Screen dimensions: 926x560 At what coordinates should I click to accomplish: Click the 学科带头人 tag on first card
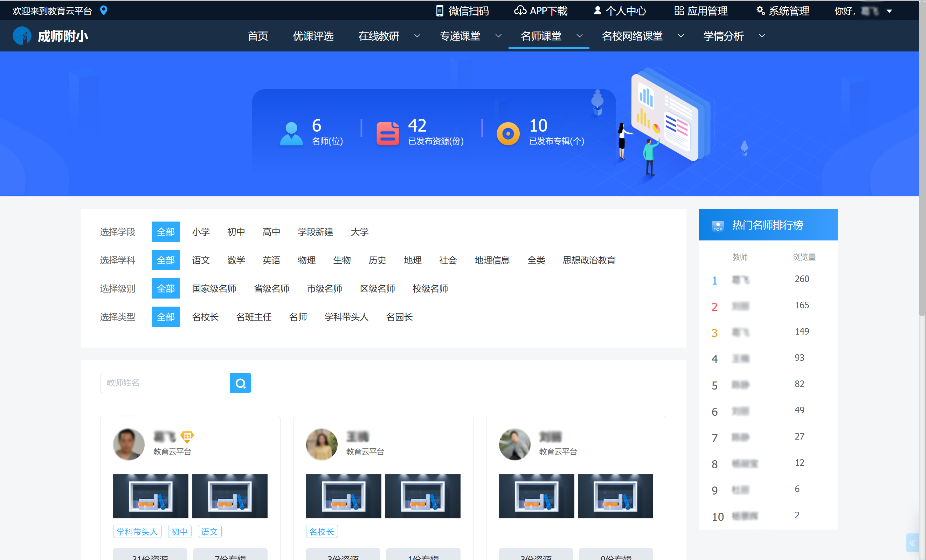tap(137, 531)
